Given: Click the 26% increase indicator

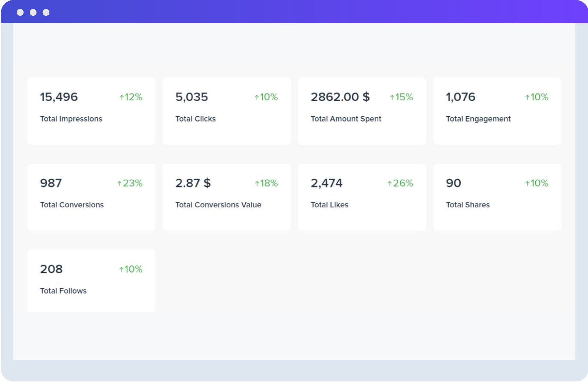Looking at the screenshot, I should [400, 183].
